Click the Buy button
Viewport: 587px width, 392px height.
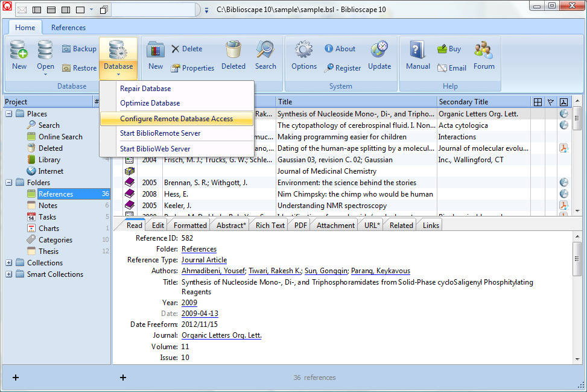click(x=449, y=49)
